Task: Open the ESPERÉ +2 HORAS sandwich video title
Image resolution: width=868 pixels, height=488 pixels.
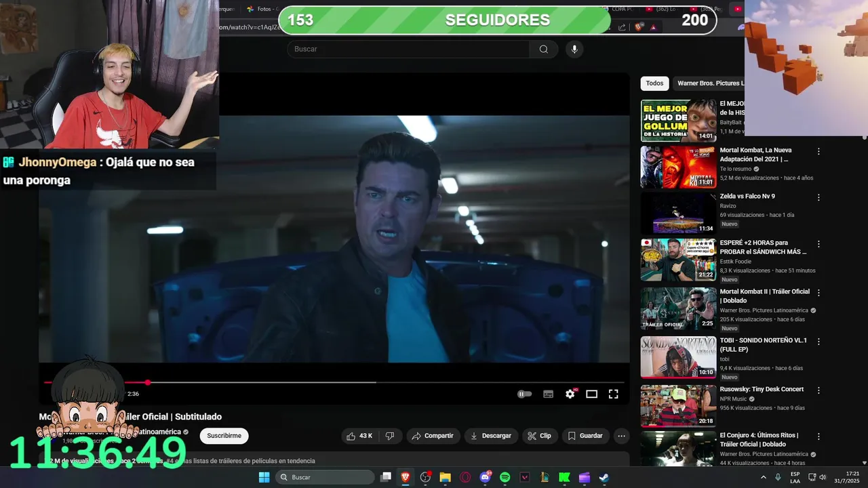Action: tap(763, 247)
